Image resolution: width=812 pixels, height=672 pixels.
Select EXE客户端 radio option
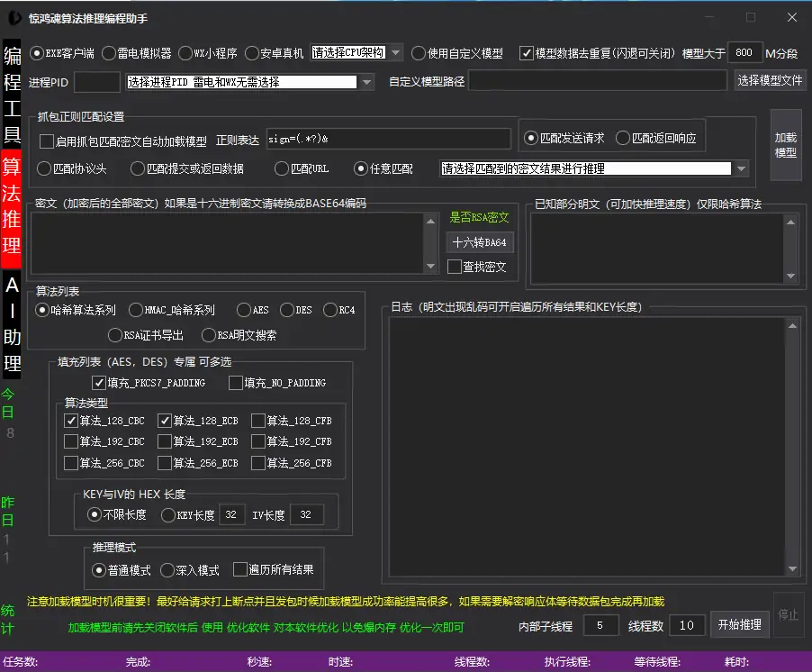pyautogui.click(x=61, y=53)
